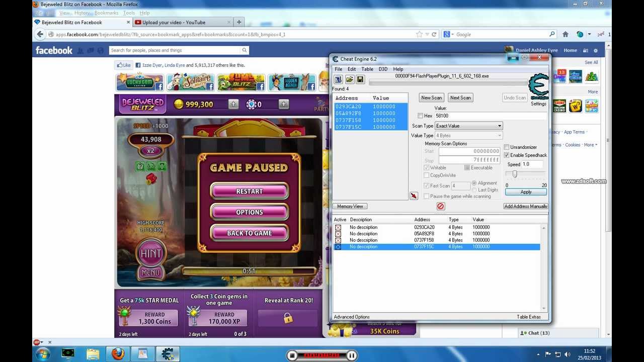Image resolution: width=644 pixels, height=362 pixels.
Task: Check Pause the game while scanning
Action: [427, 197]
